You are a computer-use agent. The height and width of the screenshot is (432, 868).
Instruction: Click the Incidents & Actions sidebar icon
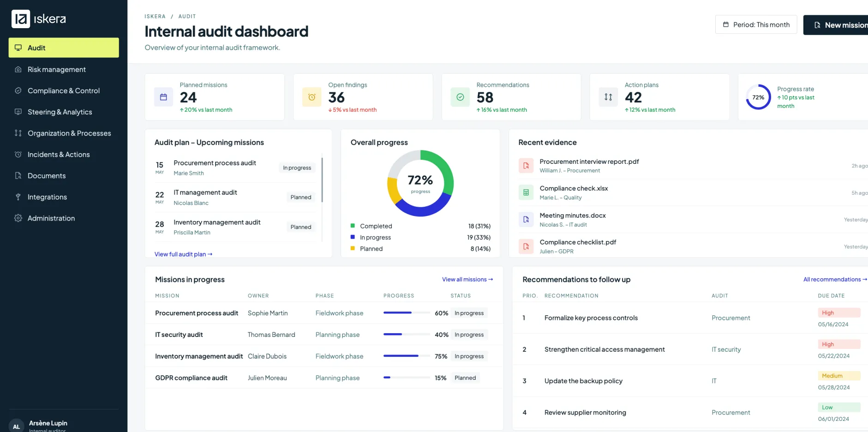click(x=18, y=155)
